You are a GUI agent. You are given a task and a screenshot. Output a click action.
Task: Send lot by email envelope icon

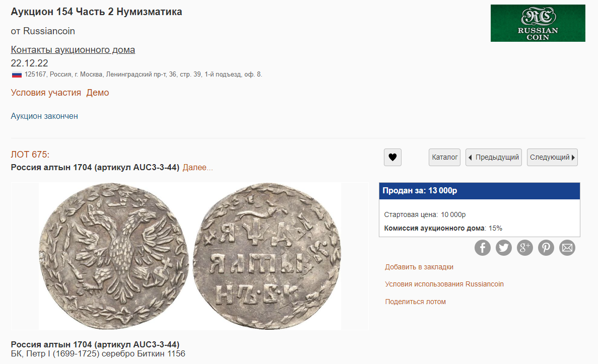[567, 248]
